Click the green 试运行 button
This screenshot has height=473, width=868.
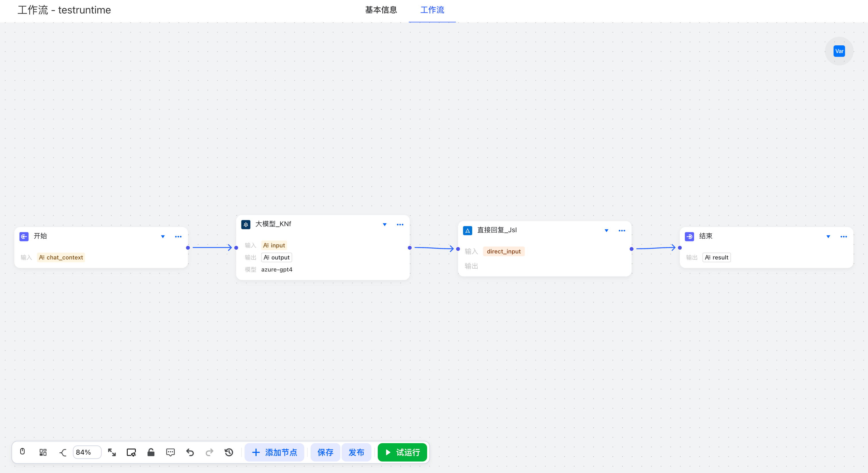click(x=402, y=452)
